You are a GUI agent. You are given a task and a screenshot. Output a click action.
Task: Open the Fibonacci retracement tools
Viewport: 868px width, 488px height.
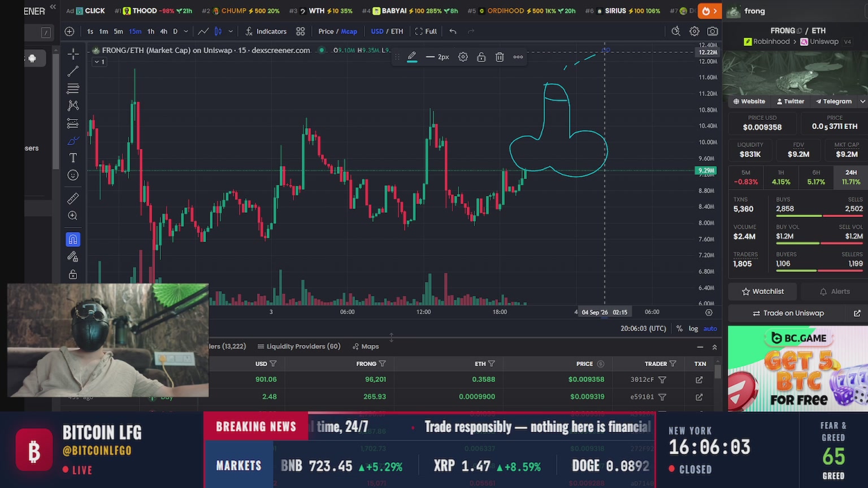pos(73,89)
